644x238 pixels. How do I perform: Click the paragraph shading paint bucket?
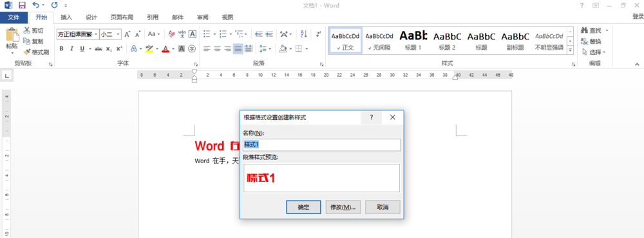[283, 49]
